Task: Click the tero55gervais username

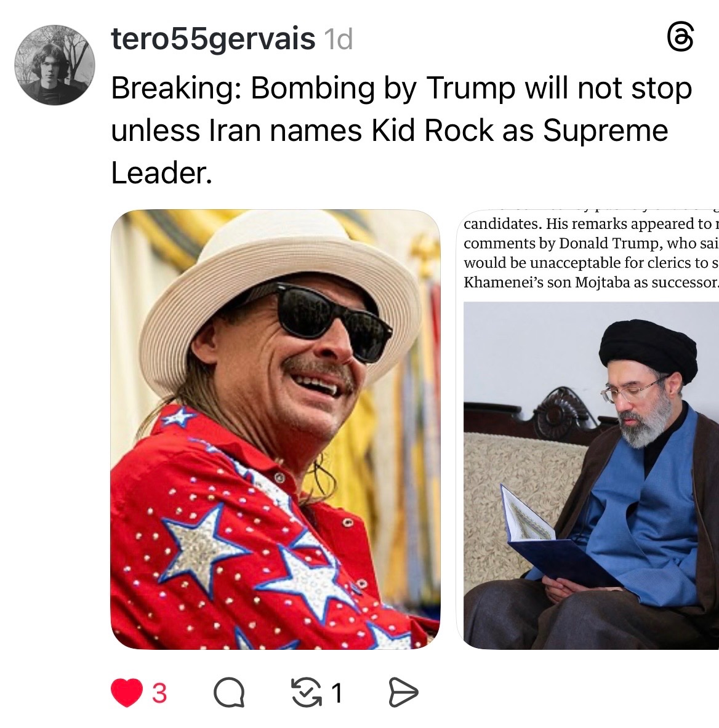Action: pyautogui.click(x=213, y=39)
